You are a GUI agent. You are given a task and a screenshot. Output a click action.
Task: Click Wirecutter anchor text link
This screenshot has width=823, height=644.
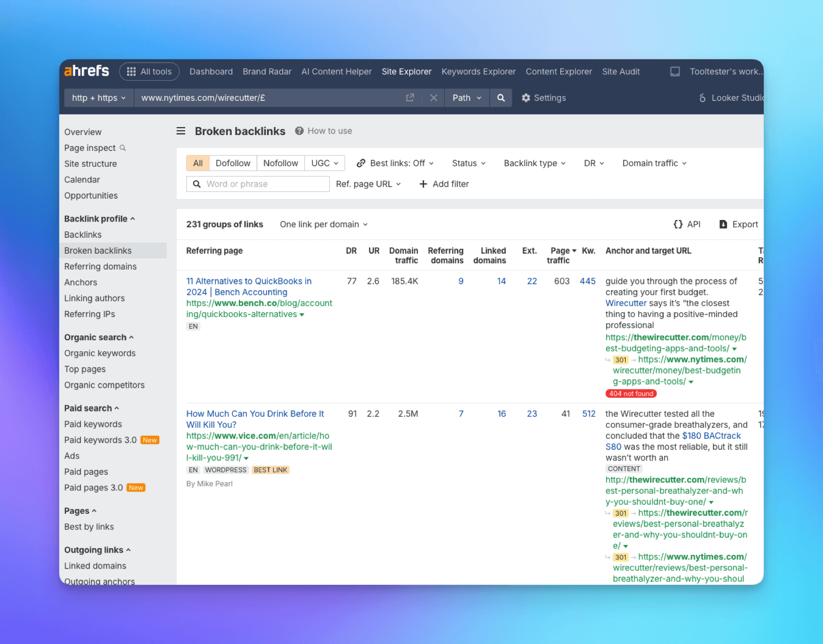[626, 303]
